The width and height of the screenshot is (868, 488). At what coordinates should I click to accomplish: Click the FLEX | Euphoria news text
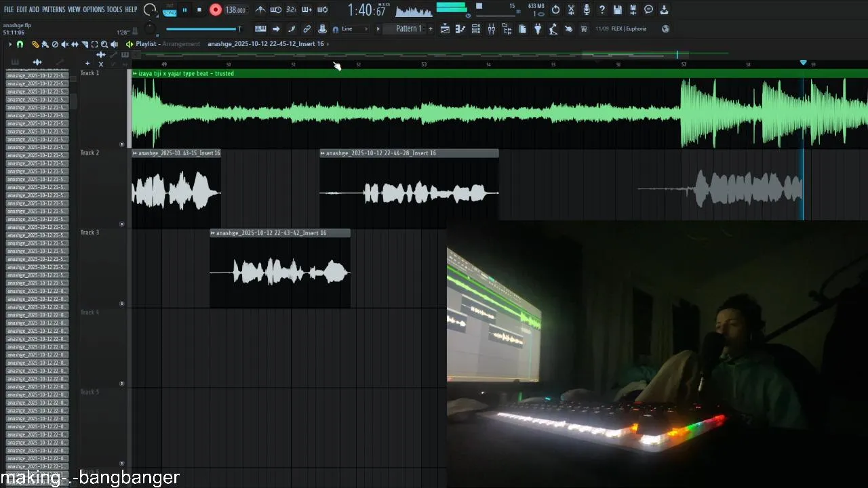629,28
